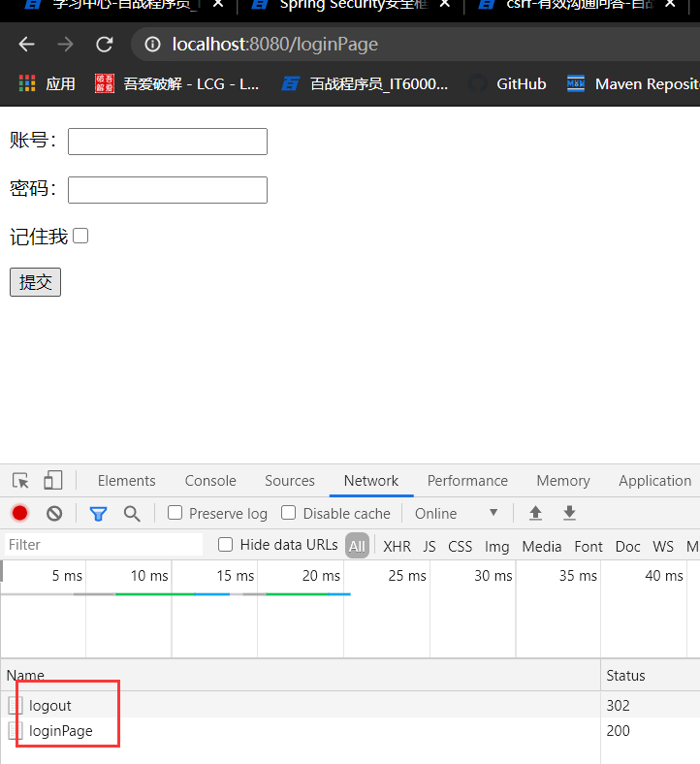This screenshot has height=764, width=700.
Task: Select the logout request row
Action: coord(350,705)
